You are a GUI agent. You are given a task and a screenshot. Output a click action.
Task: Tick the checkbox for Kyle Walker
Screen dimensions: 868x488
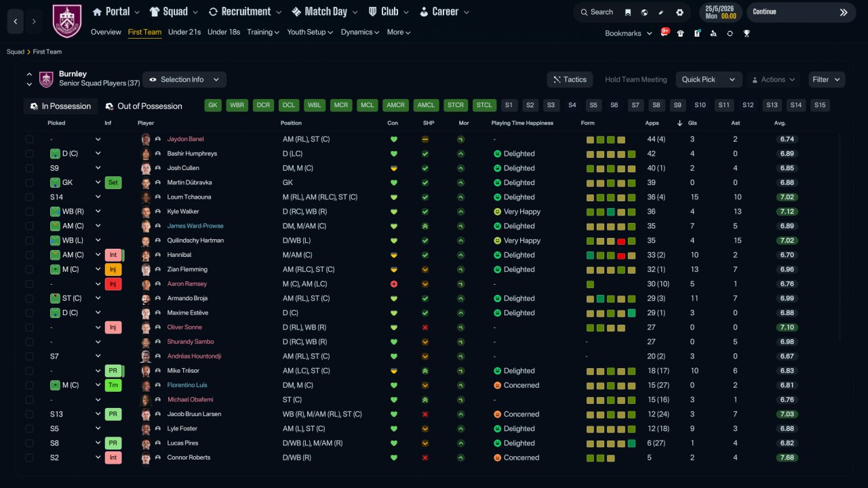(x=29, y=211)
